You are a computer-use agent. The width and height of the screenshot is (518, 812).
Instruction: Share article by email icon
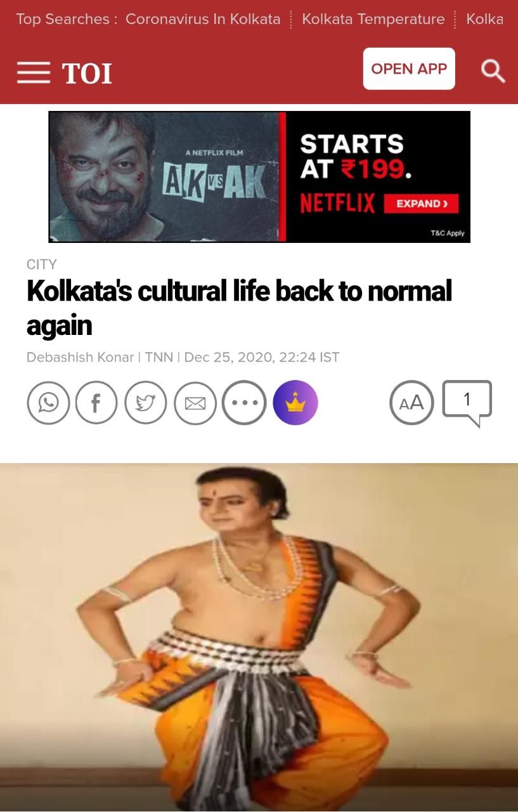point(195,403)
